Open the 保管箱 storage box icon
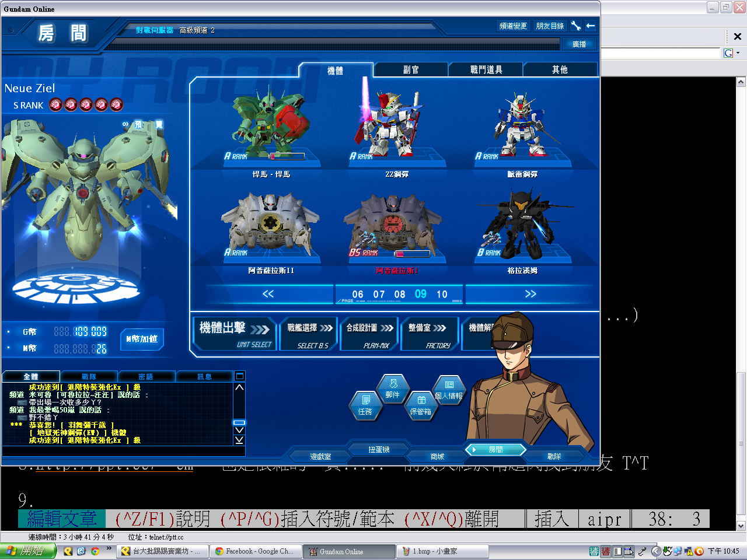This screenshot has width=747, height=560. click(421, 405)
